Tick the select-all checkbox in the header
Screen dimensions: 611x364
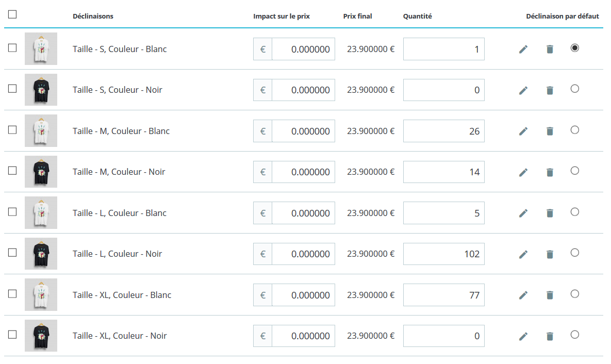click(12, 14)
